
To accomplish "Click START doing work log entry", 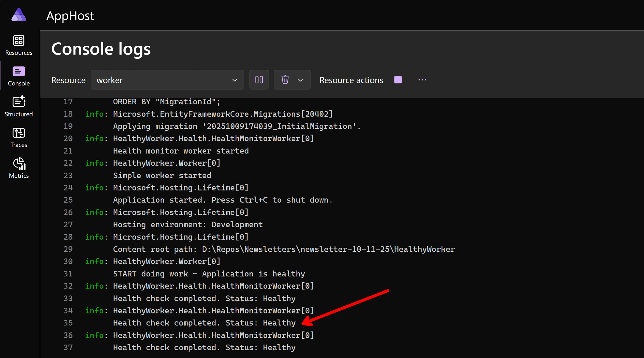I will point(209,274).
